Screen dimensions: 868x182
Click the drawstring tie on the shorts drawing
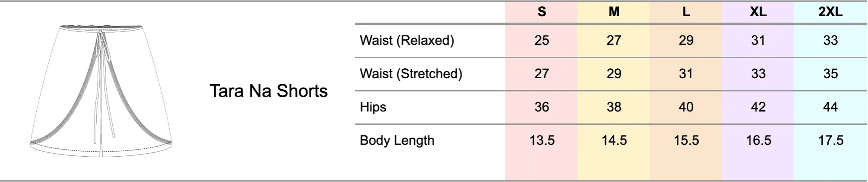click(103, 47)
